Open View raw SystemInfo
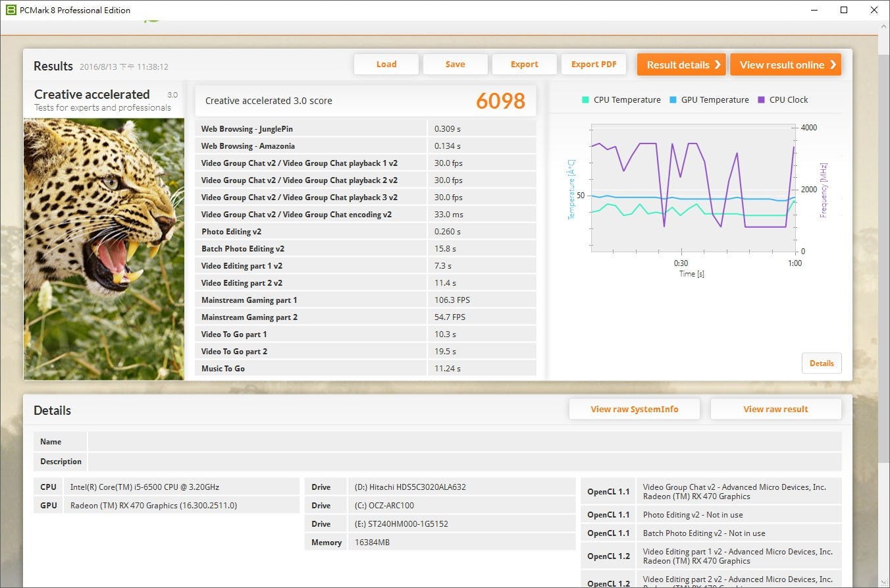This screenshot has height=588, width=890. click(x=634, y=409)
